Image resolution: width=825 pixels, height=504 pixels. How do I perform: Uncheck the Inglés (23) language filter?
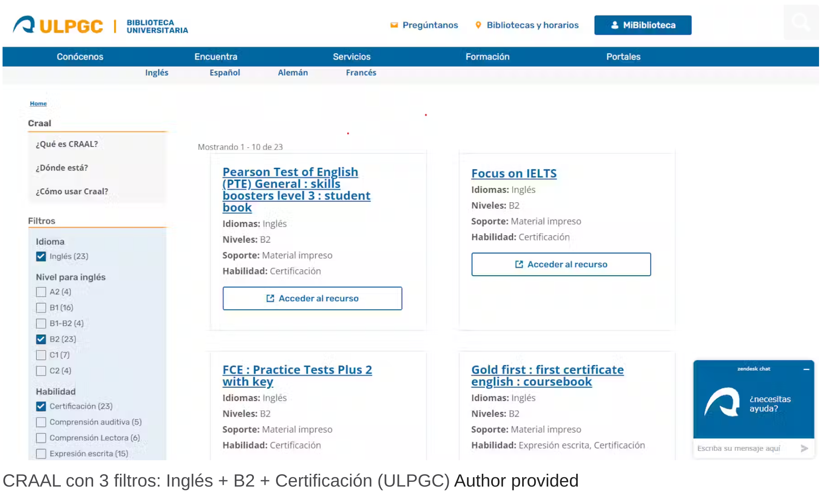click(41, 256)
